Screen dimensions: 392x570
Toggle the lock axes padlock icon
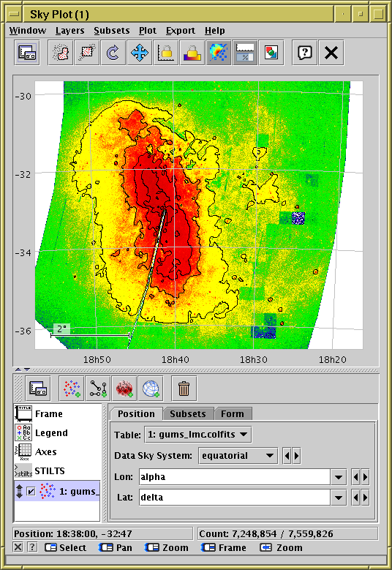pyautogui.click(x=166, y=53)
